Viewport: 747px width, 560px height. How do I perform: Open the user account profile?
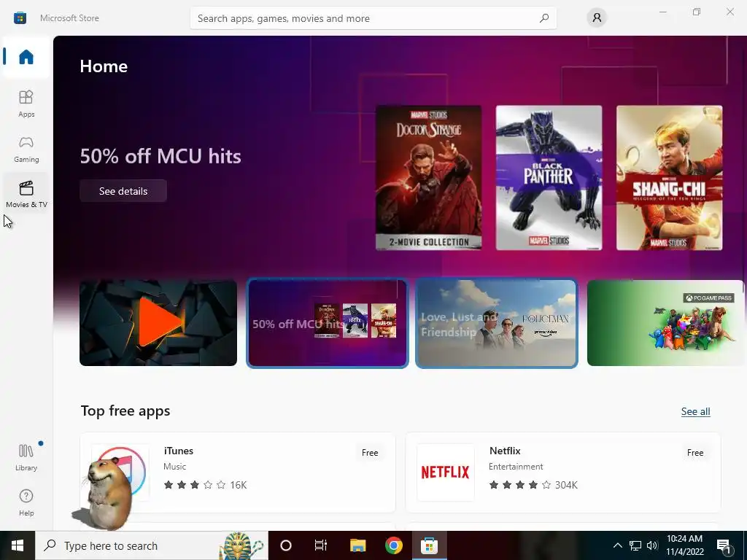click(x=597, y=18)
